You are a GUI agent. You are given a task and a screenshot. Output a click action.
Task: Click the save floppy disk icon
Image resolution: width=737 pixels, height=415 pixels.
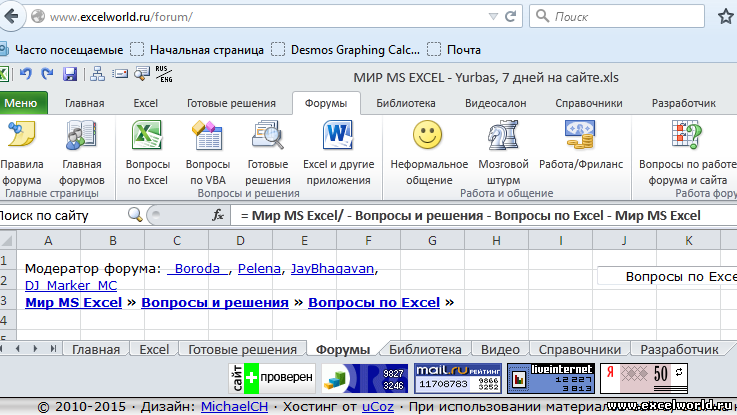point(70,74)
